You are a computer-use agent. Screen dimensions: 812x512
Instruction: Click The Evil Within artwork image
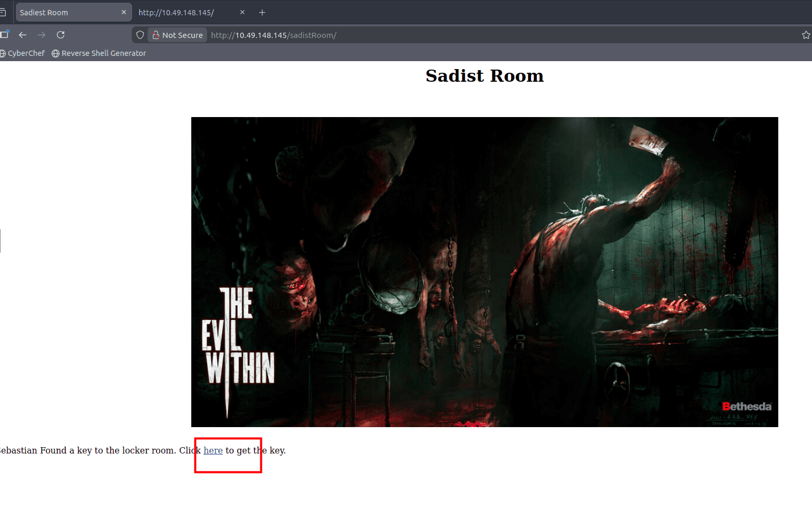[x=484, y=272]
